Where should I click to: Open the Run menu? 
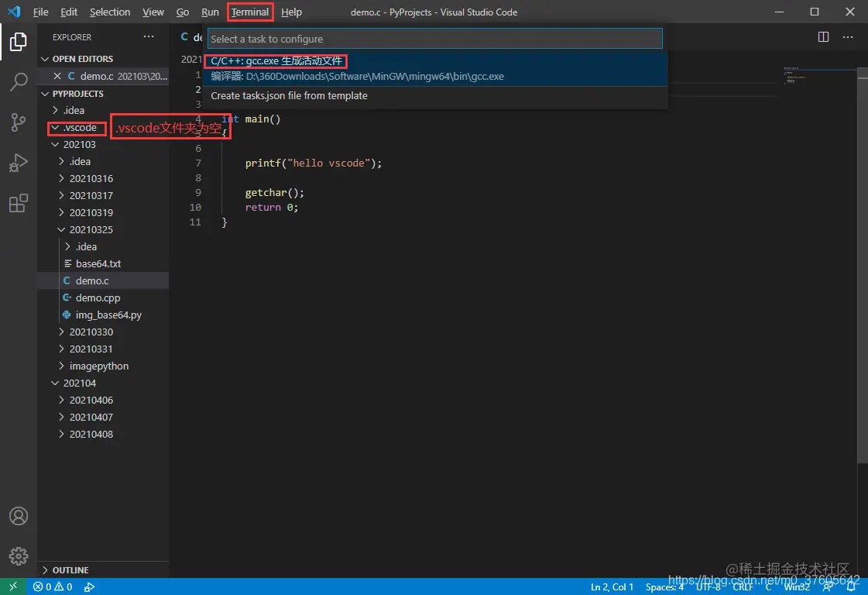(210, 12)
